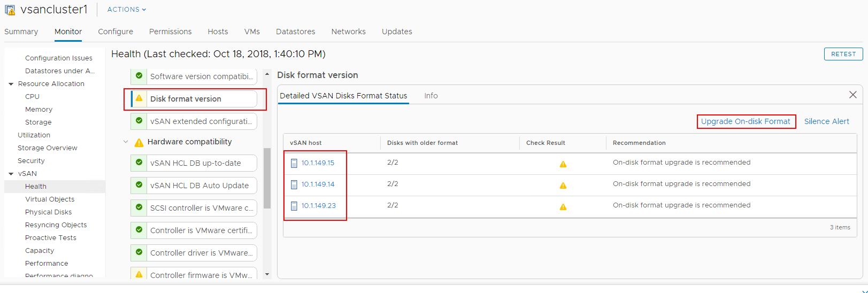868x293 pixels.
Task: Switch to the Summary tab
Action: coord(21,32)
